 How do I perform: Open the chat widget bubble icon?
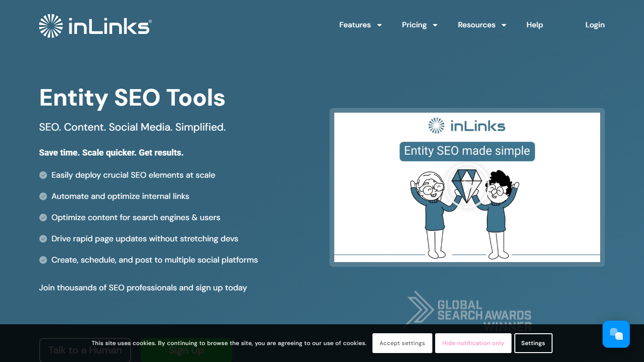[x=616, y=334]
